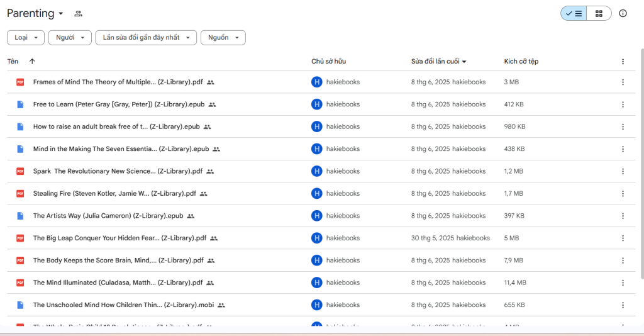Click the PDF icon of Frames of Mind

pyautogui.click(x=20, y=82)
